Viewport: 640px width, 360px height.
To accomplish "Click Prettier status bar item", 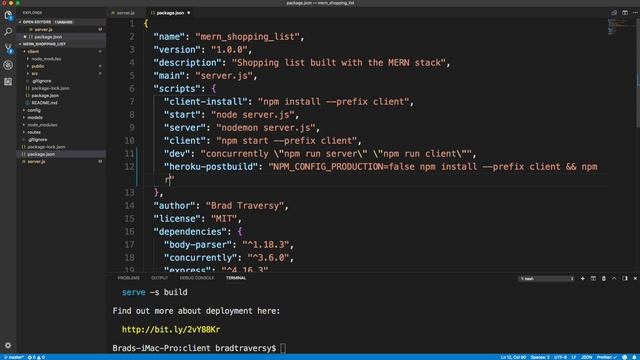I will 607,357.
